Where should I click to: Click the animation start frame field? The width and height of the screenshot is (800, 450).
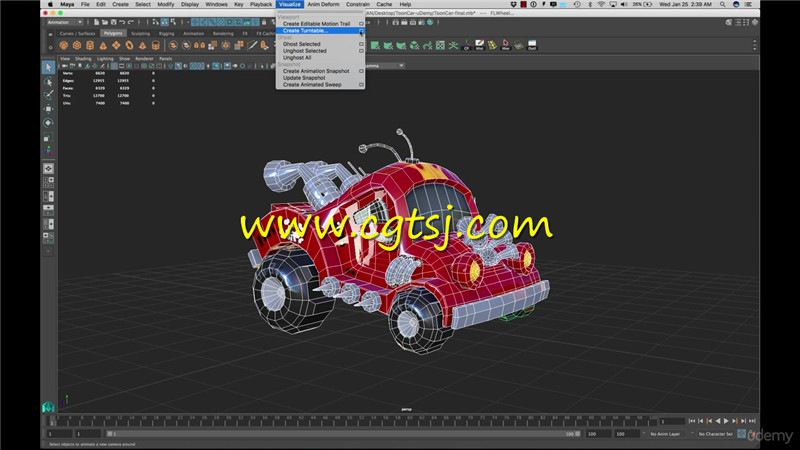pos(59,434)
